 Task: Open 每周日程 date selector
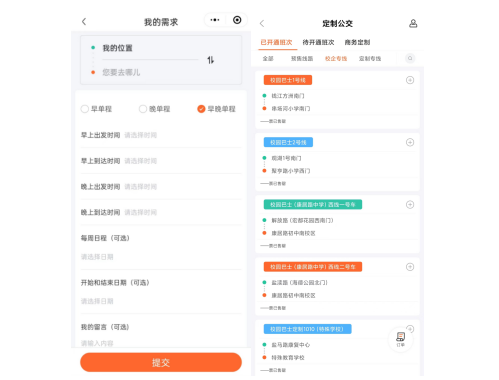coord(161,257)
